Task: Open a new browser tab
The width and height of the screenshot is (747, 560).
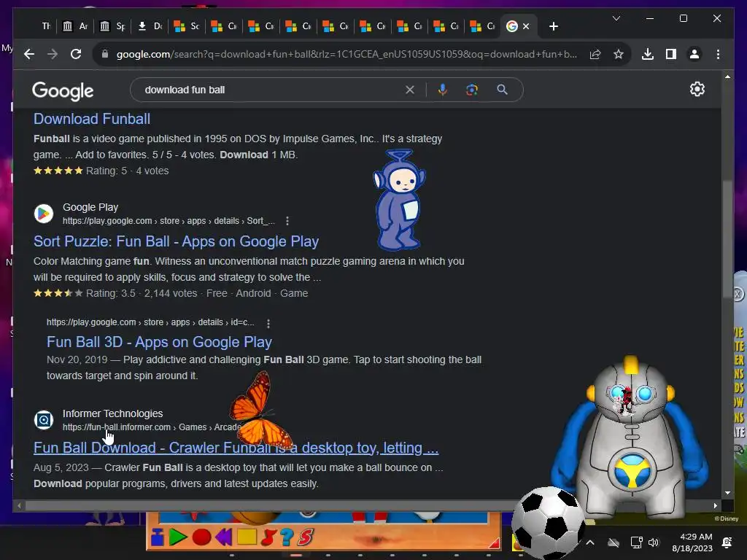Action: [x=553, y=26]
